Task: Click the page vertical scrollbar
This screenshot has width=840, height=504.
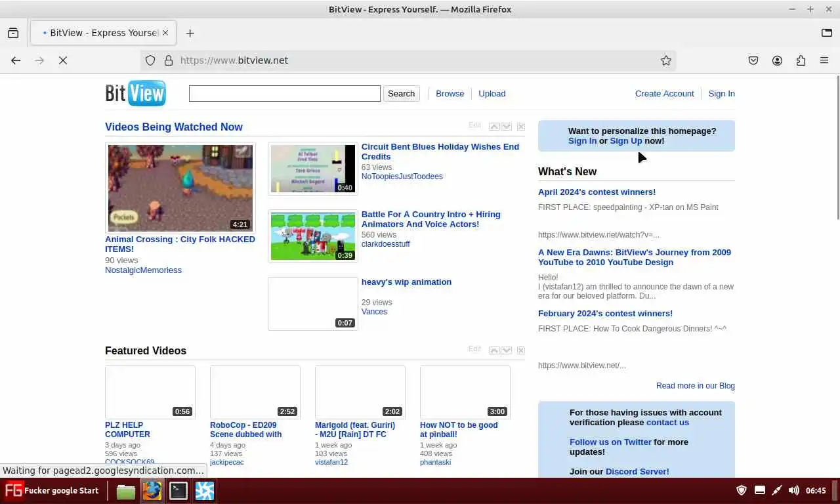Action: tap(837, 148)
